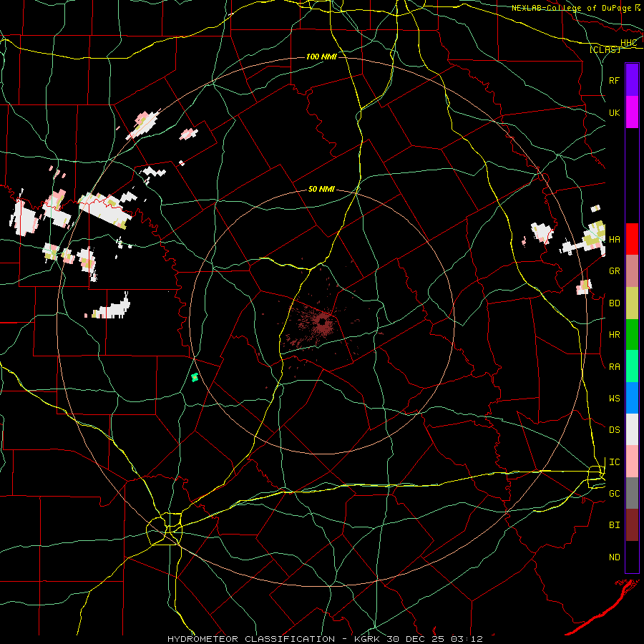Click the brown BI biological swatch
Viewport: 644px width, 644px height.
tap(632, 525)
